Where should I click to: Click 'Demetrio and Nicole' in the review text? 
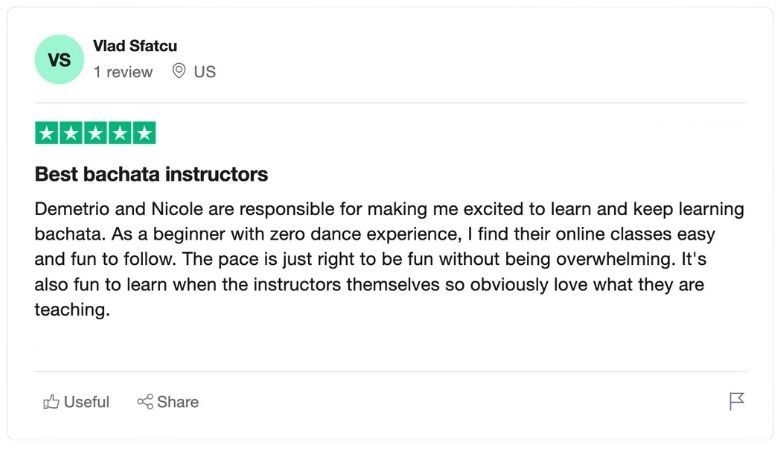[x=109, y=210]
